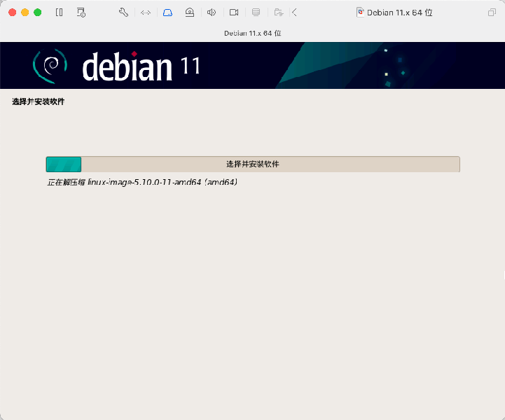This screenshot has width=505, height=420.
Task: Close the window with red button
Action: click(x=12, y=13)
